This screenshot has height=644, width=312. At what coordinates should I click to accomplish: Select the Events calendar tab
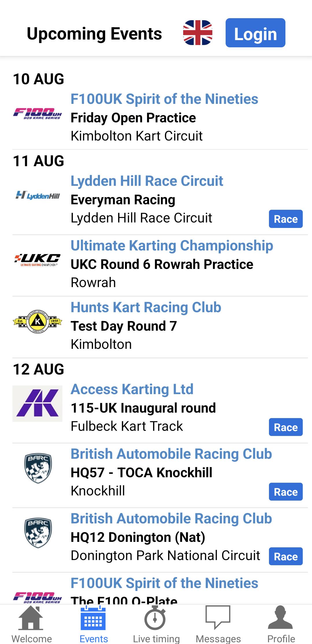pos(94,624)
